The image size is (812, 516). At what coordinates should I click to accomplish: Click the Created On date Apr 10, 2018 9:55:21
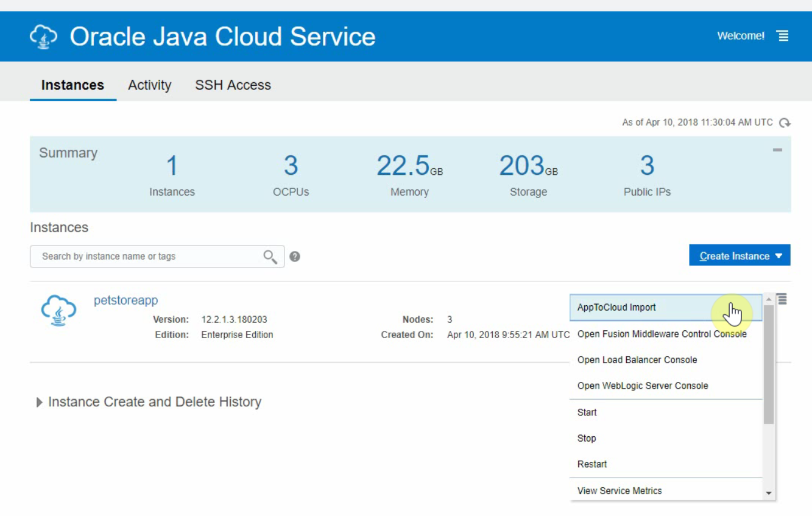point(508,335)
